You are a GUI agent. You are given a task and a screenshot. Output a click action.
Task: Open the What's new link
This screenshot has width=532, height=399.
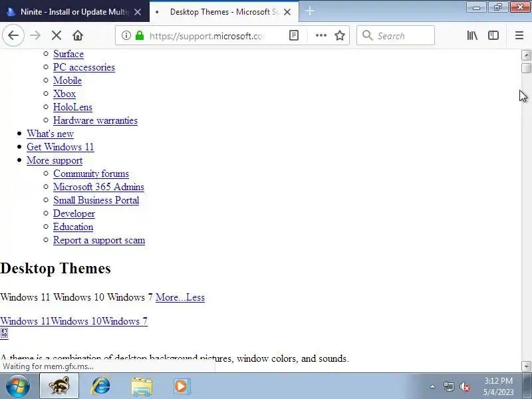tap(51, 134)
